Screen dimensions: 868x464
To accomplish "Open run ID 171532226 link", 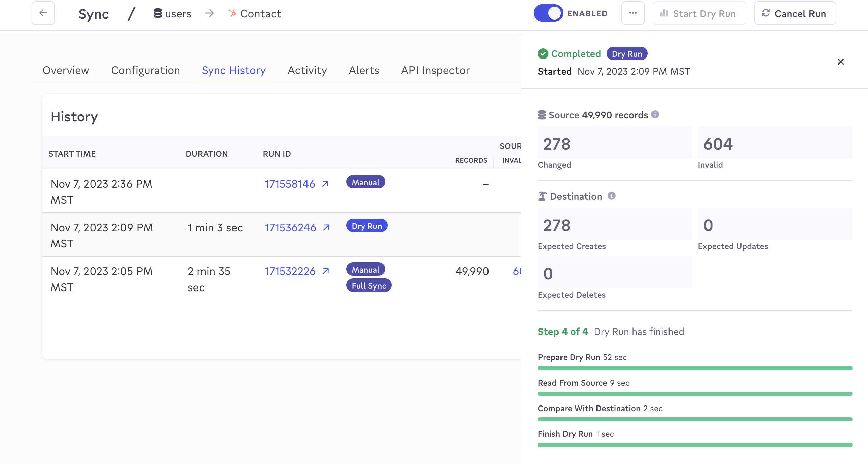I will [x=290, y=271].
